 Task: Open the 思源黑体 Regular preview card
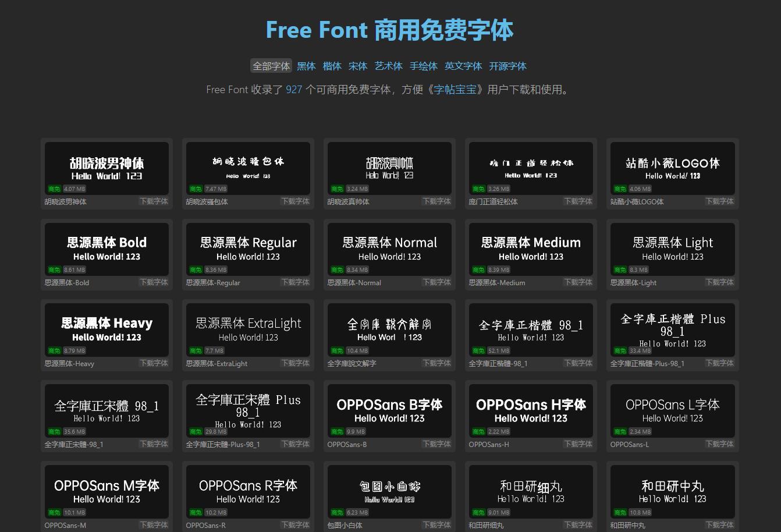point(248,249)
